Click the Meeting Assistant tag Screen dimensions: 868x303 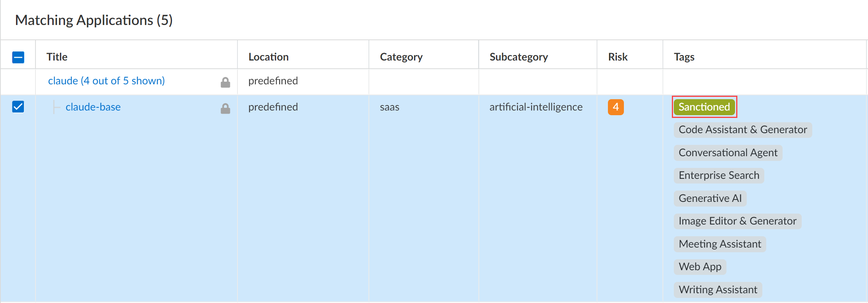719,244
